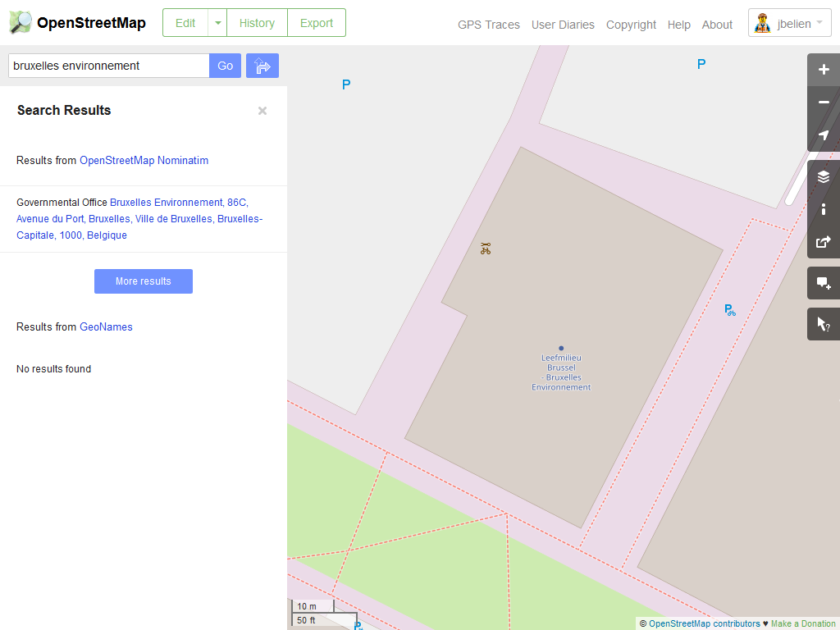Open the jbelien user menu
This screenshot has height=630, width=840.
790,24
